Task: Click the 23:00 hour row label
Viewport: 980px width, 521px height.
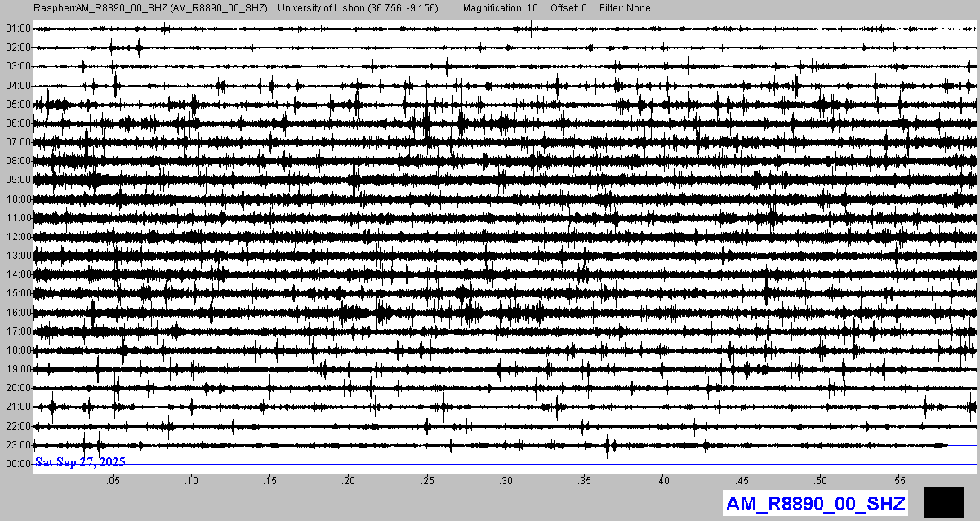Action: 18,445
